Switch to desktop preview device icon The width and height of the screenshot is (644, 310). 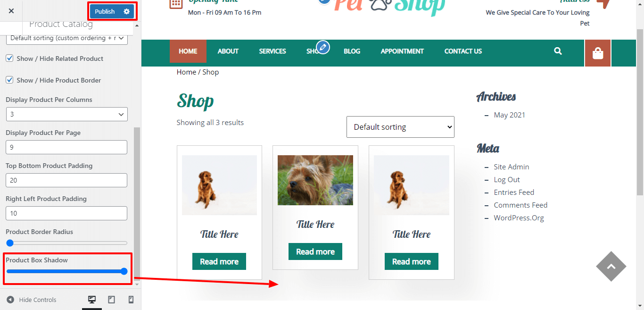pos(92,300)
